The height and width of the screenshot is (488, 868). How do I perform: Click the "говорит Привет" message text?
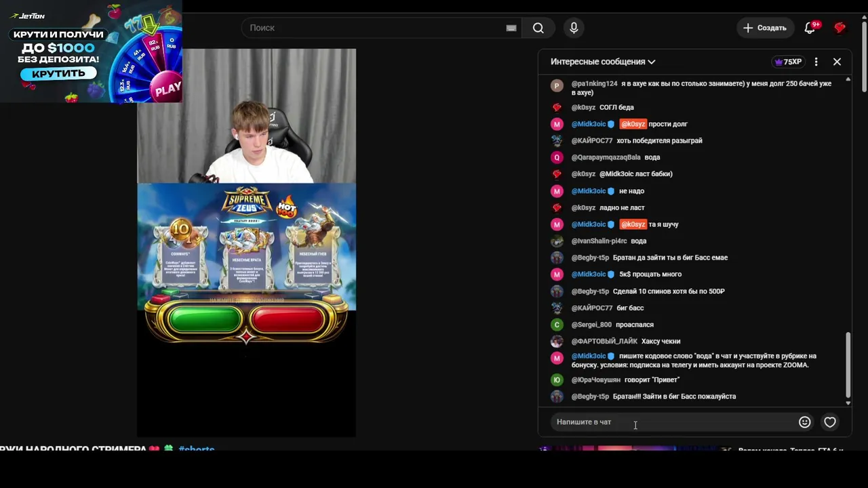click(x=652, y=380)
